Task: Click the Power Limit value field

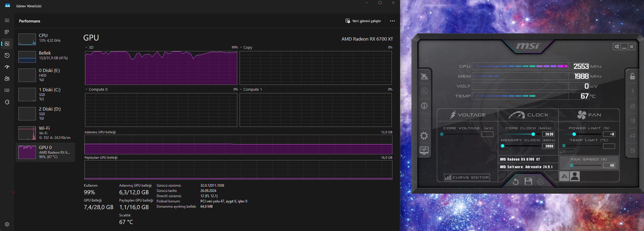Action: [x=609, y=134]
